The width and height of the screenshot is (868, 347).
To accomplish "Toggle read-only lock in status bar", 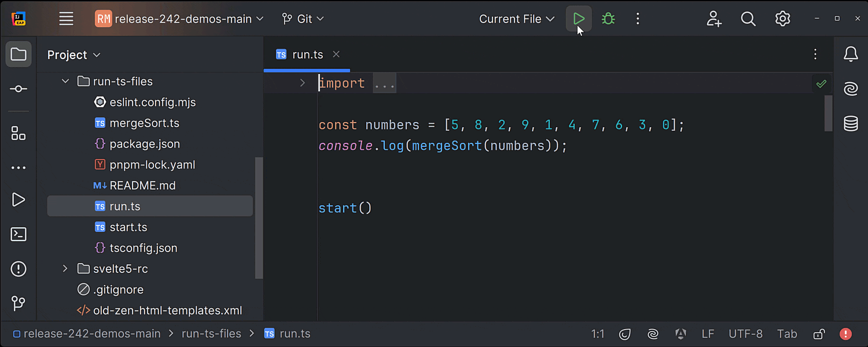I will coord(819,334).
